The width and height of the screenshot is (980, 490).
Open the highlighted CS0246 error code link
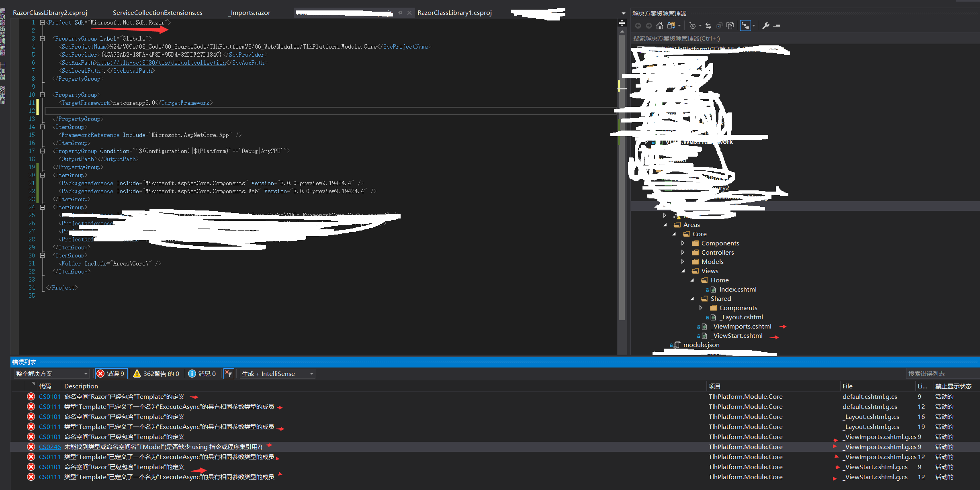point(50,447)
